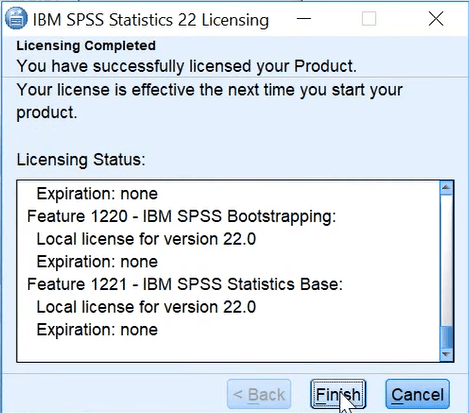Click the Cancel button
Viewport: 469px width, 413px height.
point(417,394)
